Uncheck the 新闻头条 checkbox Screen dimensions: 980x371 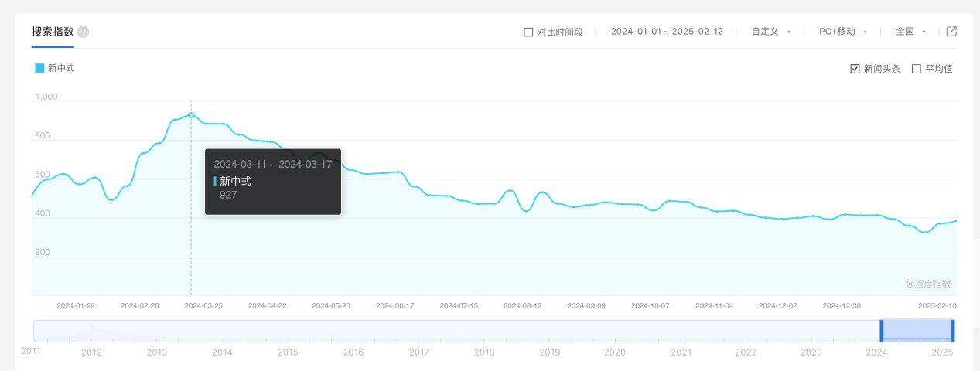point(855,69)
